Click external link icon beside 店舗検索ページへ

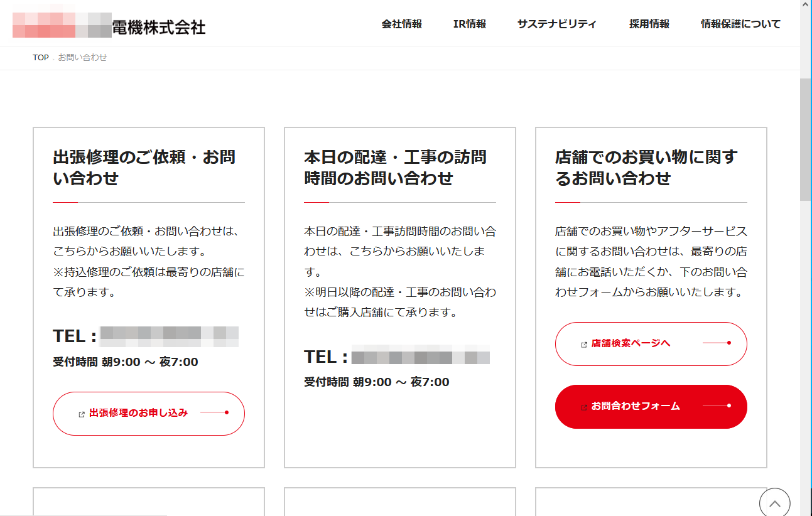584,344
